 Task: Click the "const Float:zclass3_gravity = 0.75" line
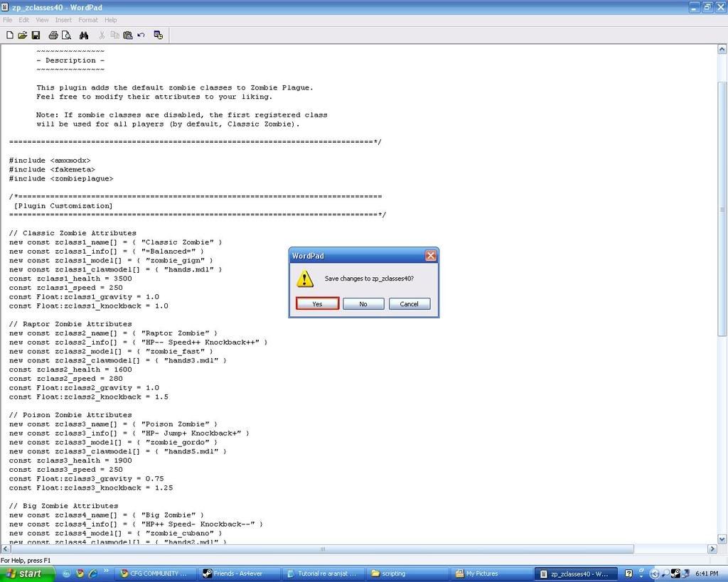tap(86, 479)
